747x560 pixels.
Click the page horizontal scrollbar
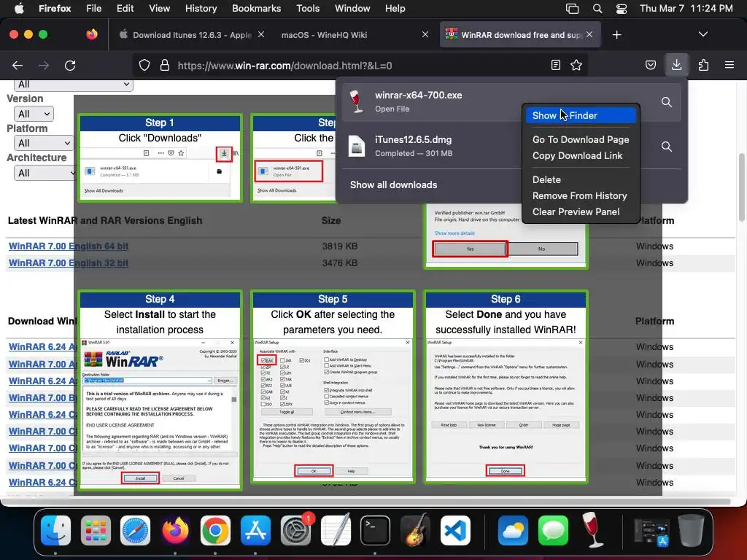(367, 502)
